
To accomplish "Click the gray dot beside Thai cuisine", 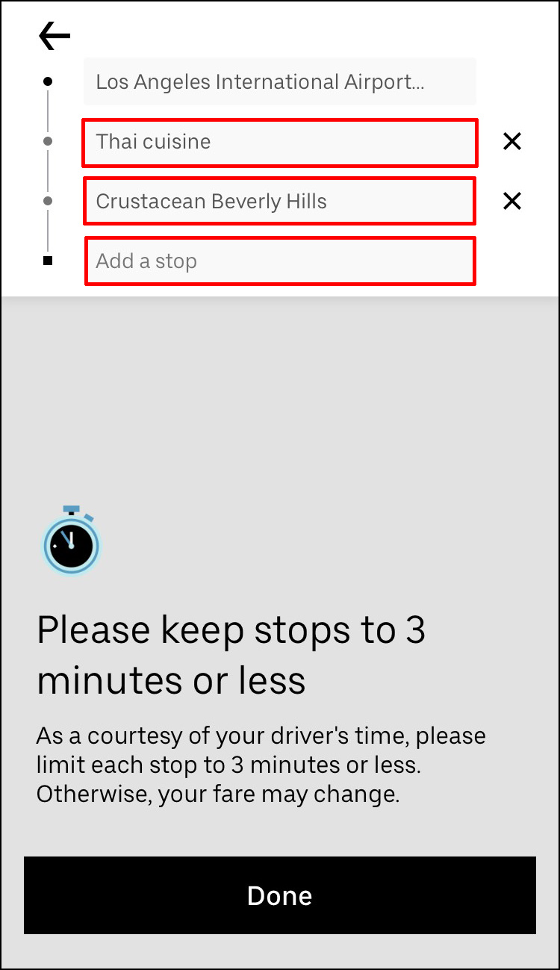I will [x=48, y=141].
